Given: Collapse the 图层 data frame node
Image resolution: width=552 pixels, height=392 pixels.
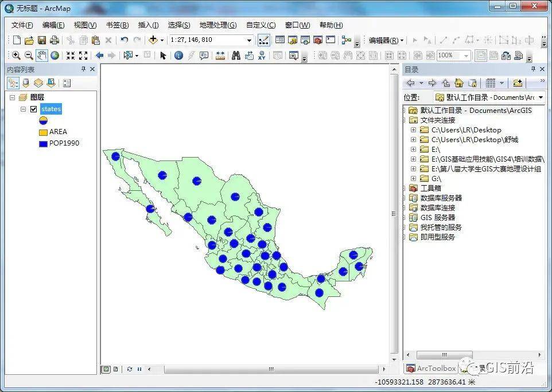Looking at the screenshot, I should click(x=12, y=97).
